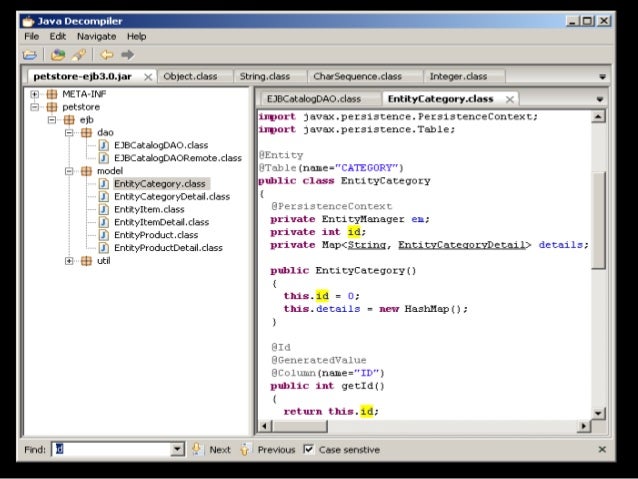Click the util package icon

point(86,261)
